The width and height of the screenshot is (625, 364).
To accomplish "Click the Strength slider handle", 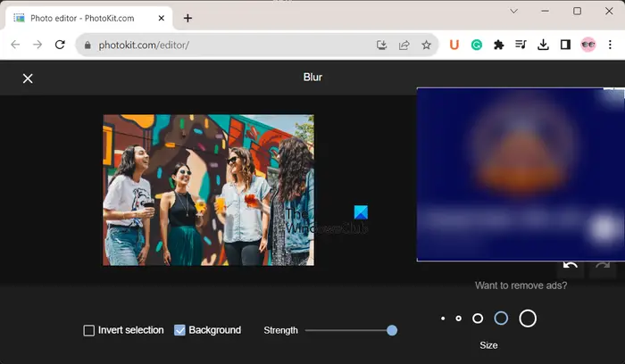I will (x=392, y=330).
